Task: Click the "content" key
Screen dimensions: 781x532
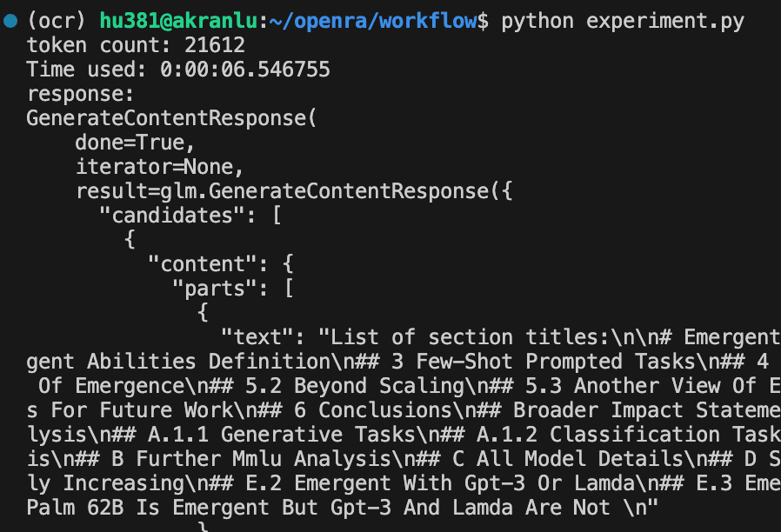Action: coord(197,264)
